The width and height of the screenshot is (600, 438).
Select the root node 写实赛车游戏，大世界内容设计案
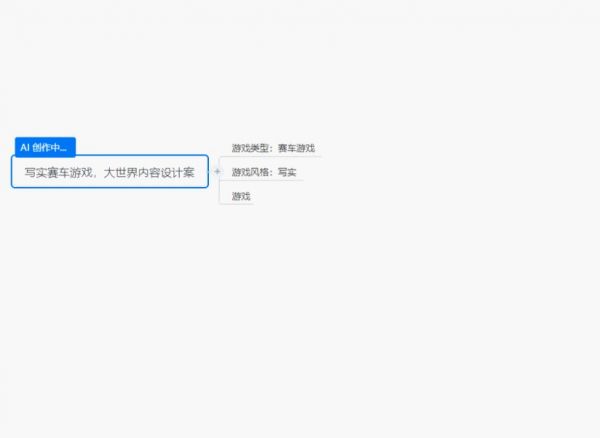[x=110, y=172]
